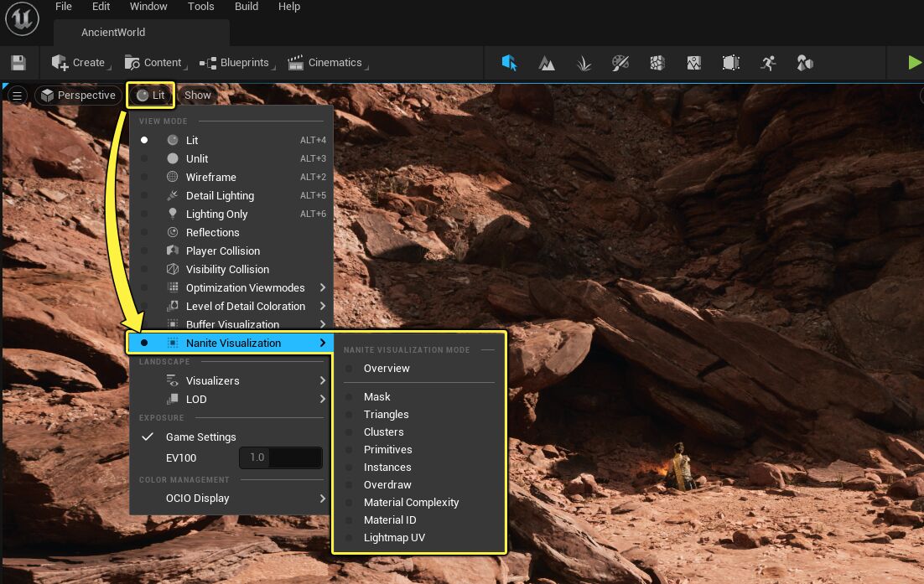Click the Reflections icon
Viewport: 924px width, 584px height.
pos(173,232)
